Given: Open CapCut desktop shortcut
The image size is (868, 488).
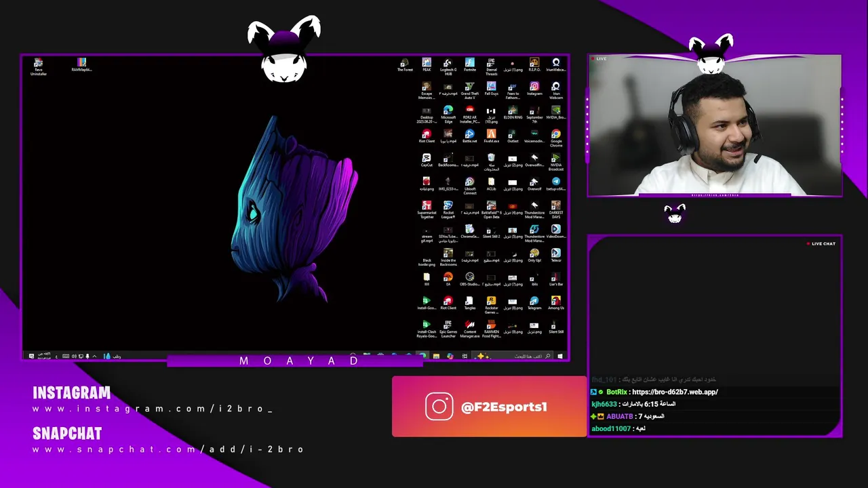Looking at the screenshot, I should [x=427, y=161].
